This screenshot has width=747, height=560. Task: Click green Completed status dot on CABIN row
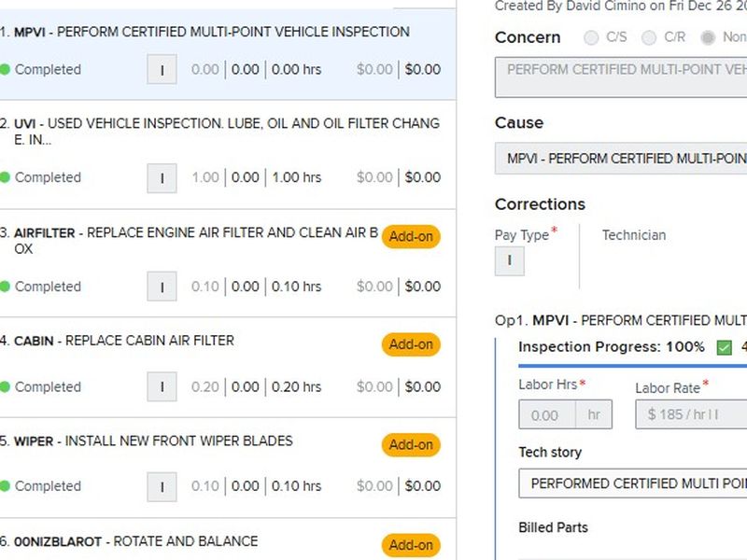pos(5,386)
